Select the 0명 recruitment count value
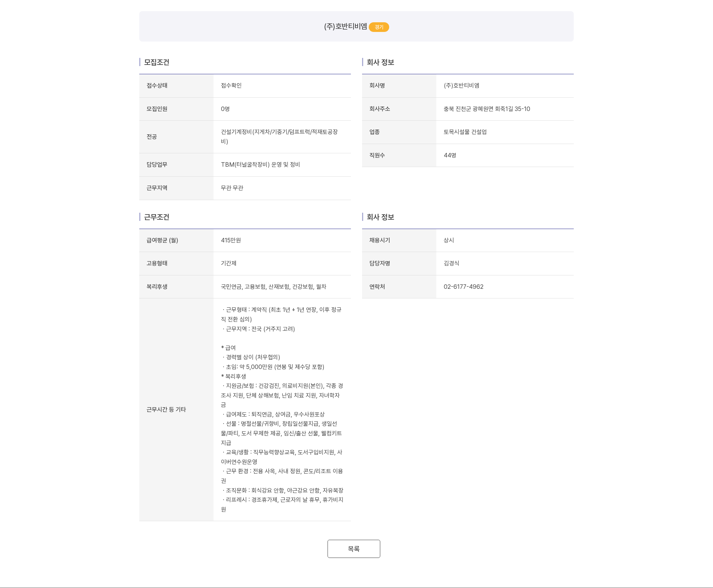713x588 pixels. pos(225,109)
